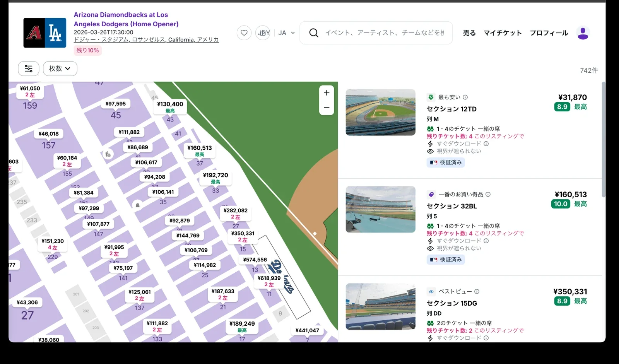Image resolution: width=619 pixels, height=364 pixels.
Task: Click info icon next to ベストビュー
Action: (x=477, y=291)
